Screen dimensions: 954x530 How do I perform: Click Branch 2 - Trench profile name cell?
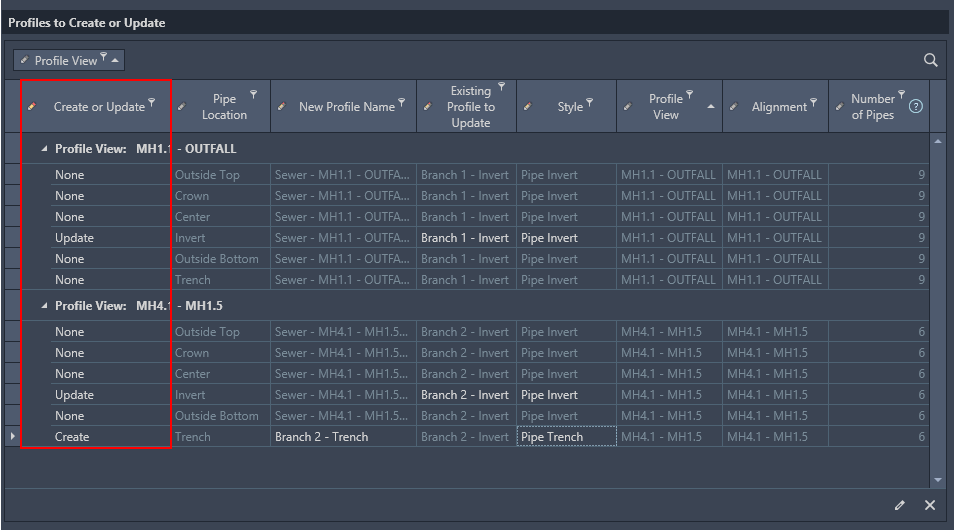(x=343, y=436)
